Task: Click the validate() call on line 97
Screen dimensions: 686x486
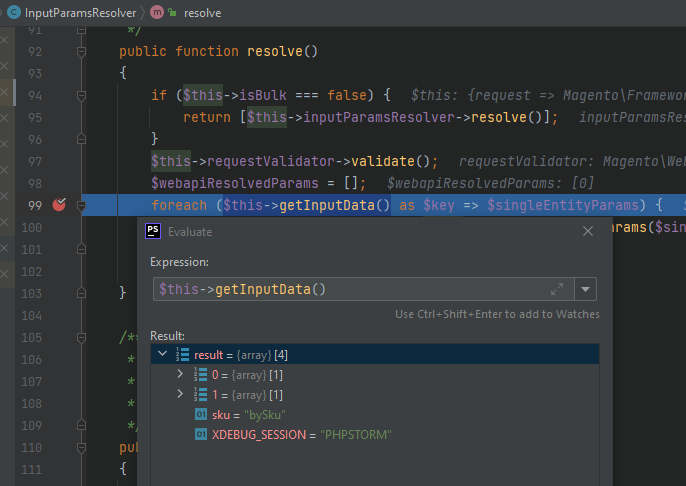Action: click(391, 161)
